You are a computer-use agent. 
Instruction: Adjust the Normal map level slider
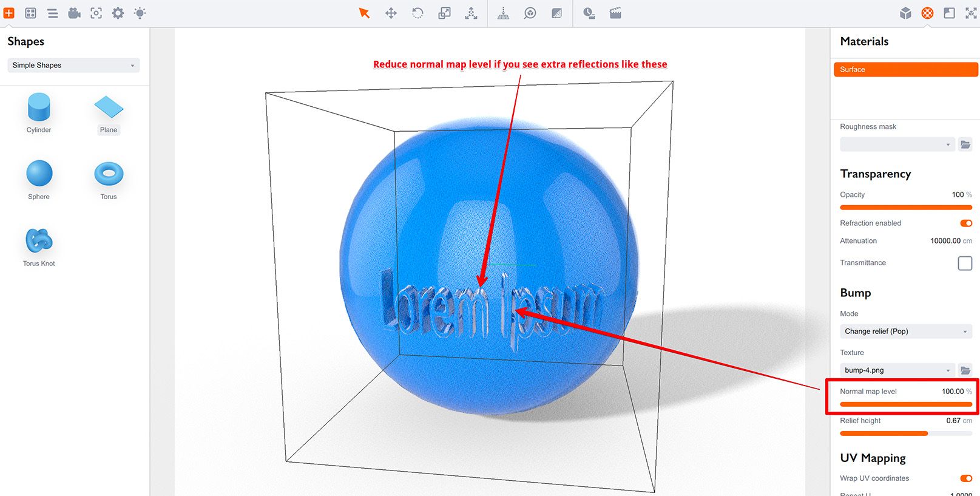pyautogui.click(x=905, y=404)
